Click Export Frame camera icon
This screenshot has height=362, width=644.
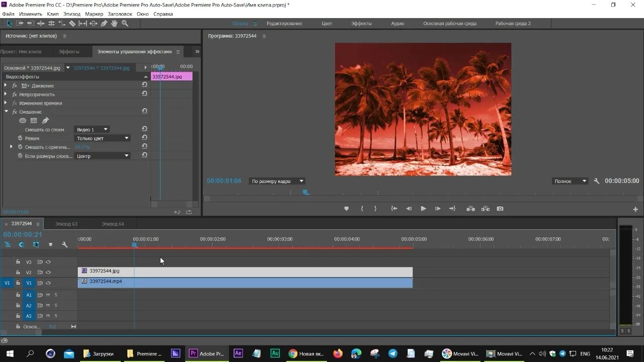click(x=500, y=209)
